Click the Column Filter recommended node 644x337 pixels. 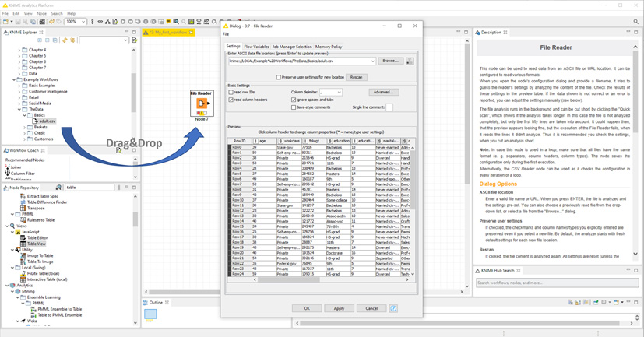pyautogui.click(x=19, y=174)
